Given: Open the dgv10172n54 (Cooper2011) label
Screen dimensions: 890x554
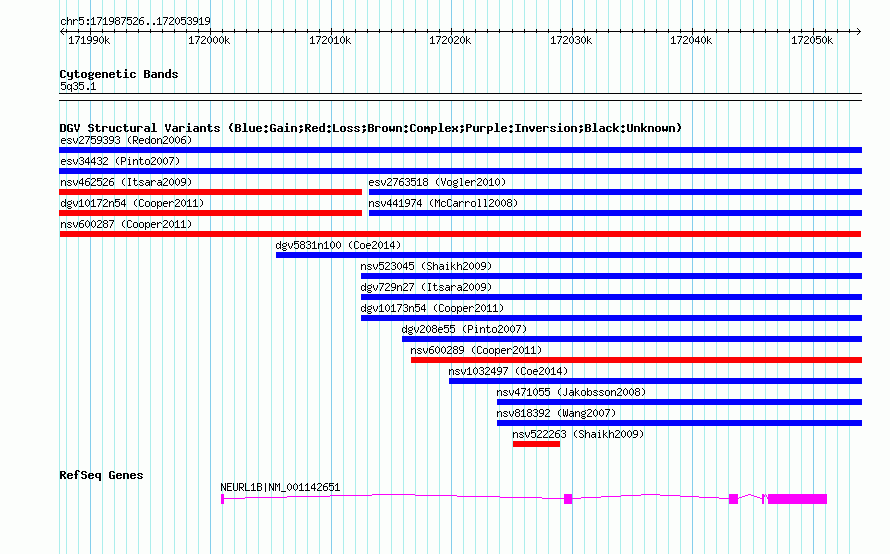Looking at the screenshot, I should [132, 203].
